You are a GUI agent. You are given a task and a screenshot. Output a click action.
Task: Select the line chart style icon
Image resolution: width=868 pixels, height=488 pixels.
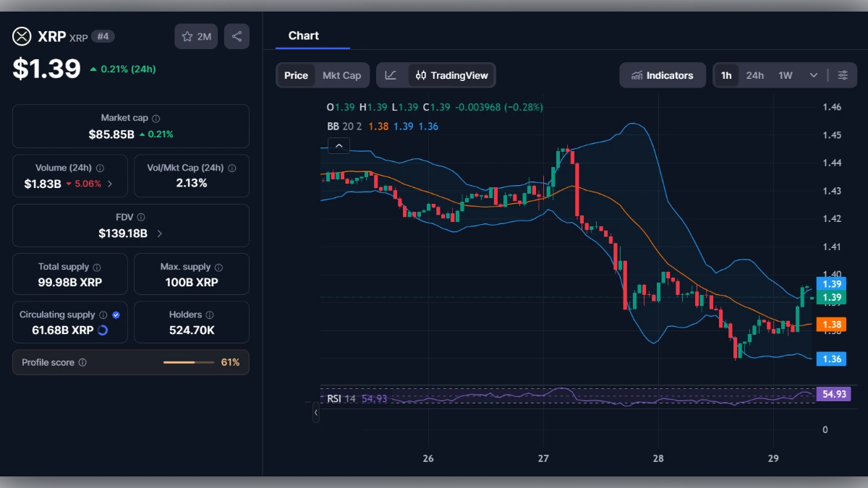[x=390, y=74]
